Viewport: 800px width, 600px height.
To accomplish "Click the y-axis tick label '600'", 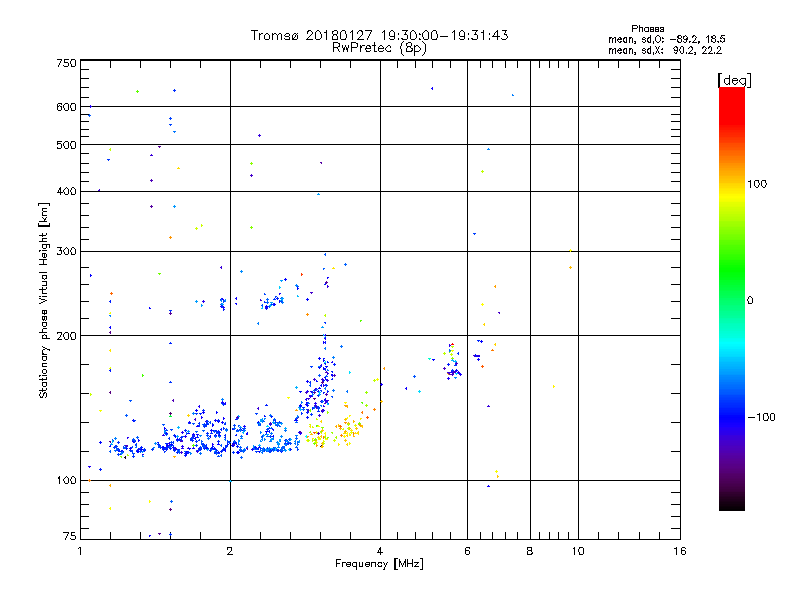I will 66,107.
